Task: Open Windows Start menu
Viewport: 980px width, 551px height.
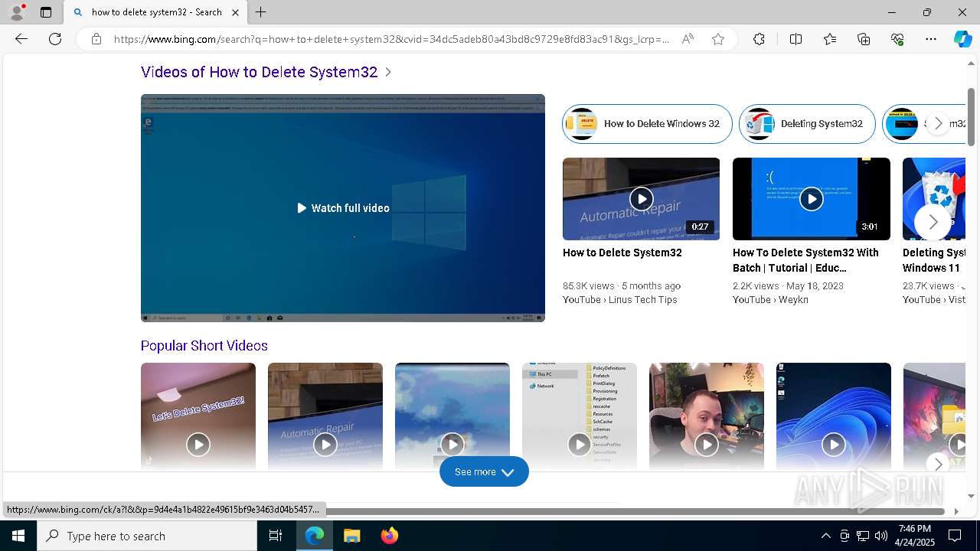Action: (18, 536)
